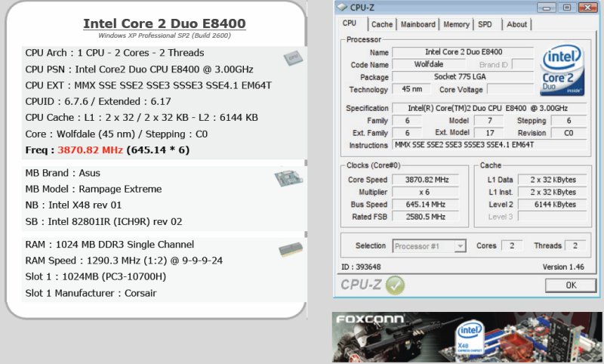
Task: Click the CPU chip icon in the processor panel
Action: click(293, 58)
